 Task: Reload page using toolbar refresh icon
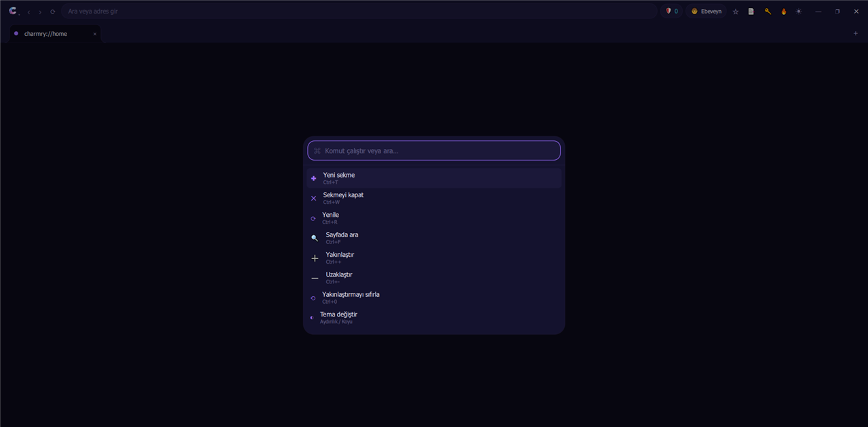click(x=52, y=12)
